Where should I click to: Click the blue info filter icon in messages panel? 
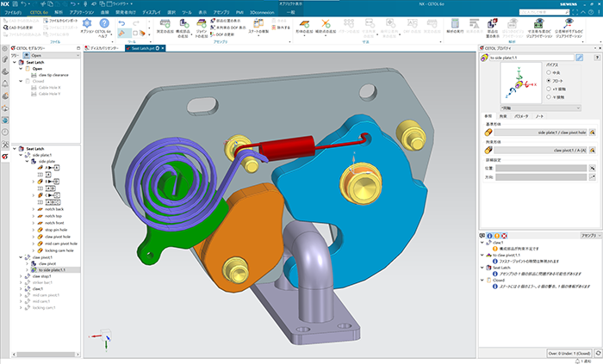[489, 236]
